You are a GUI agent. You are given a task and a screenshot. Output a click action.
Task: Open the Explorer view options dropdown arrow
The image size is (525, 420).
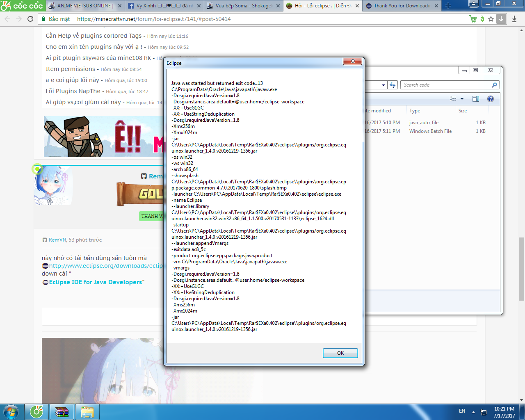(462, 99)
